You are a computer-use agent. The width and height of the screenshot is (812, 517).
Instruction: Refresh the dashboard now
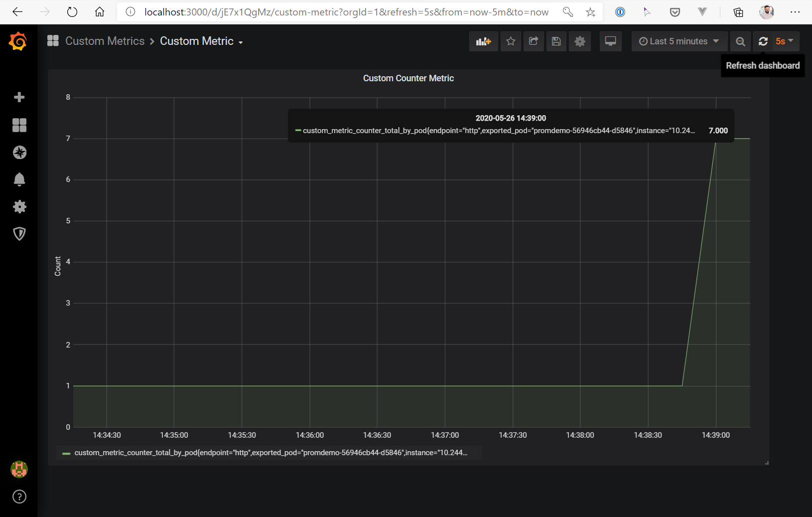pos(763,41)
